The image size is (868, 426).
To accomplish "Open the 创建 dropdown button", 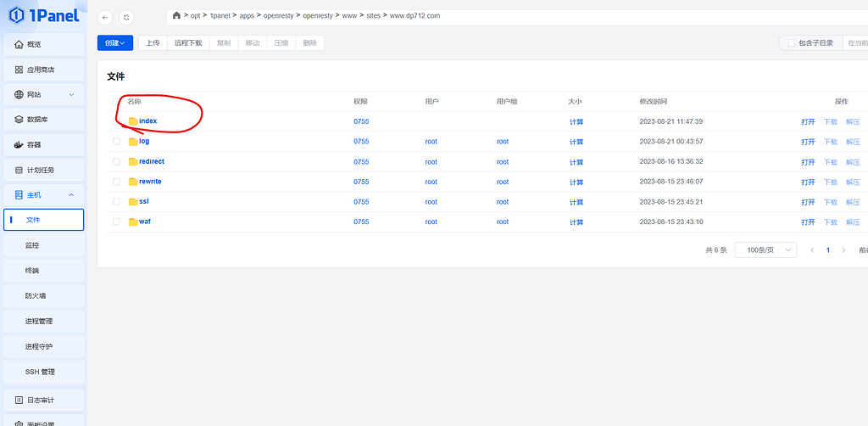I will tap(115, 42).
